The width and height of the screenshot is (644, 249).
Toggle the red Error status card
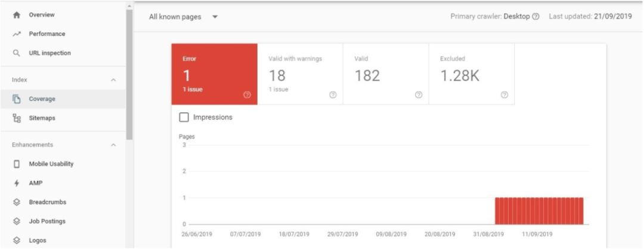tap(214, 73)
